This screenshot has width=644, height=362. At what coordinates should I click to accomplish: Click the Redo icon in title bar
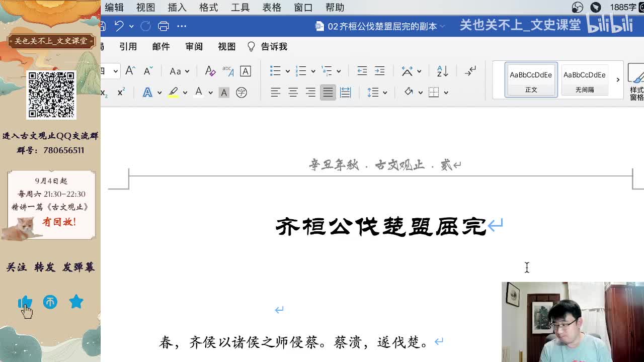tap(146, 26)
